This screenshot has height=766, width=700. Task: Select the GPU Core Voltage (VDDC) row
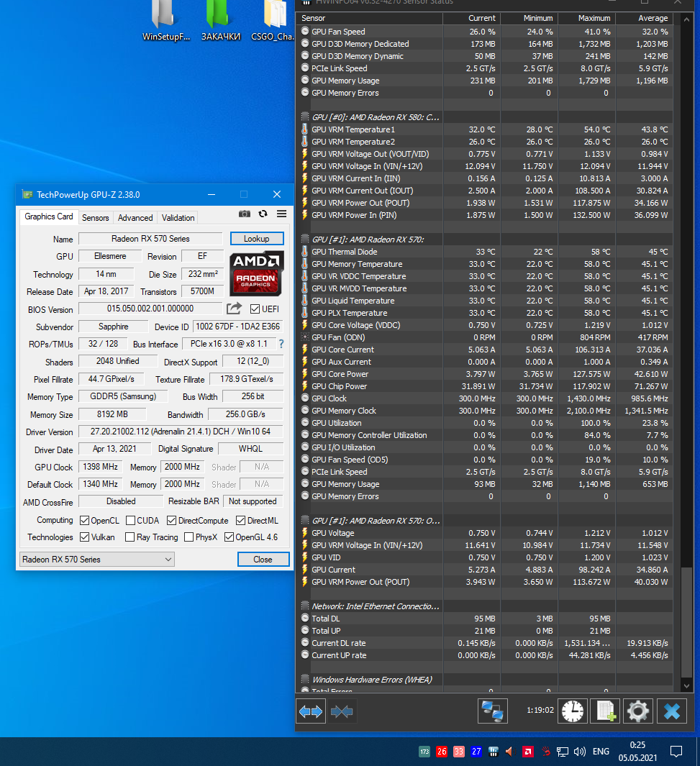click(485, 325)
